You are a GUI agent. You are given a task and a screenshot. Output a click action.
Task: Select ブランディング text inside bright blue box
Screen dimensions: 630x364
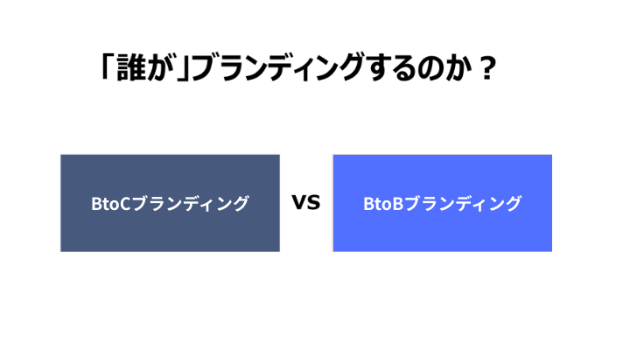click(463, 204)
